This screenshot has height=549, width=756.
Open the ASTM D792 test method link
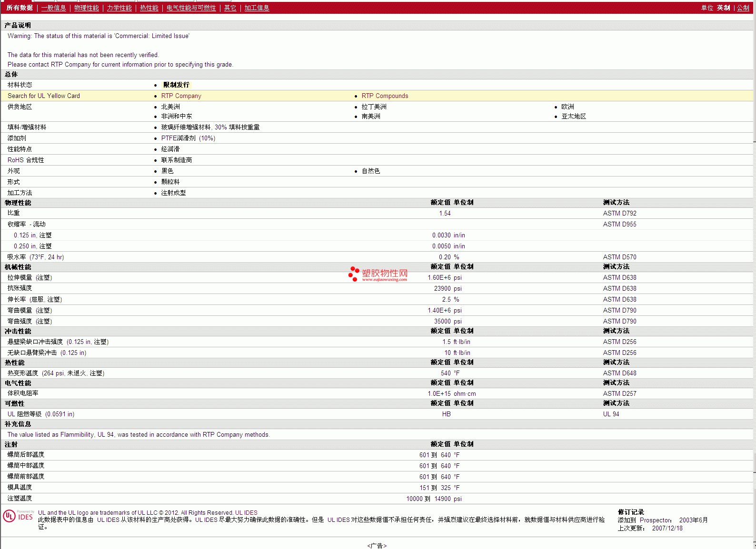619,214
